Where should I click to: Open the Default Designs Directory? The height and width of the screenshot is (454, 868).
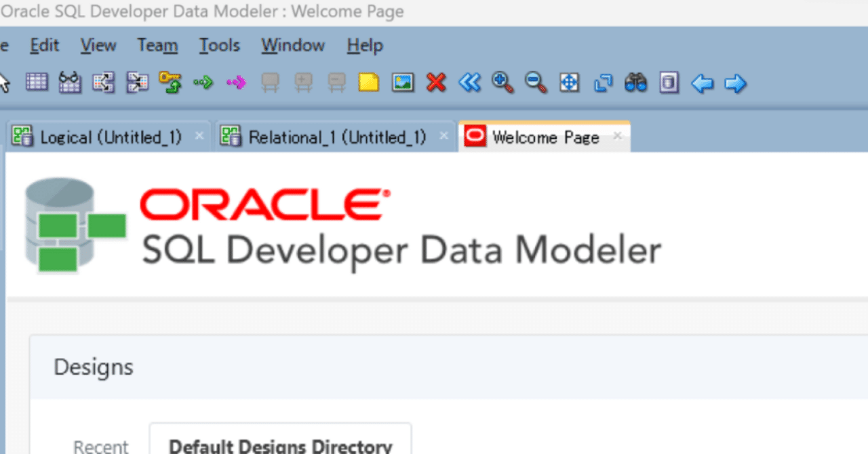(280, 445)
